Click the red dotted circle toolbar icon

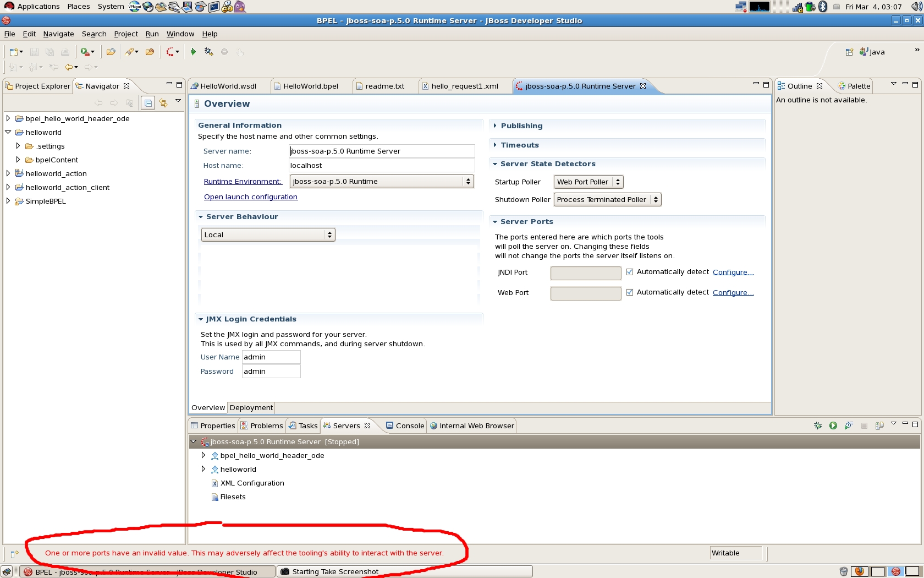click(x=170, y=52)
